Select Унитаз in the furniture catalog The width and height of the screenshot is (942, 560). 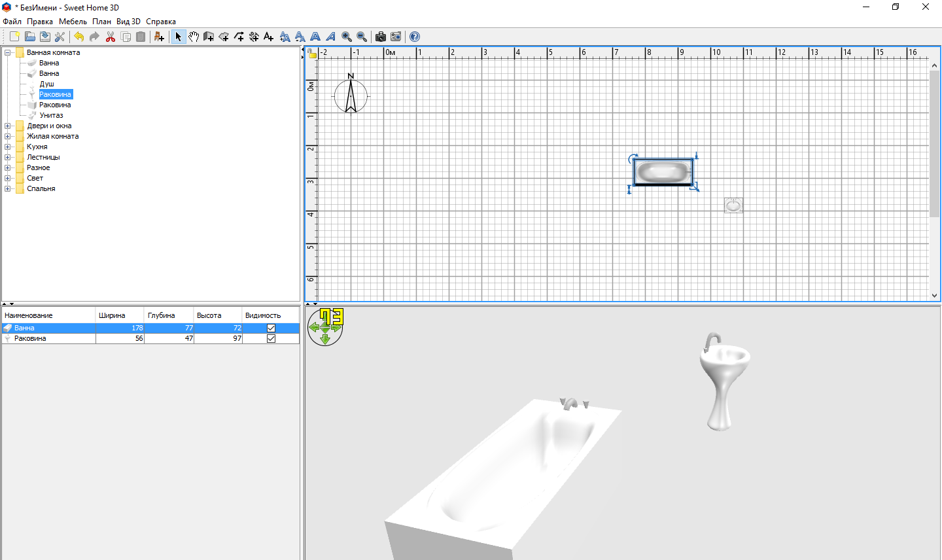51,115
